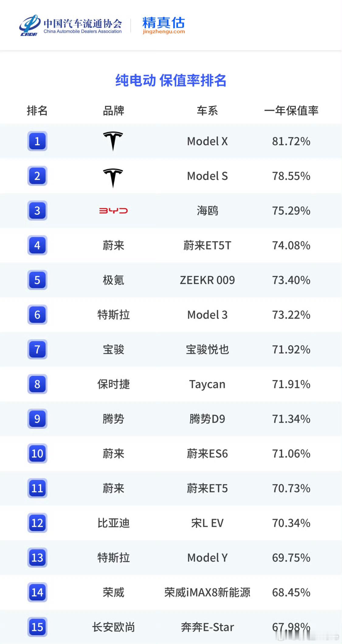
Task: Click the 品牌 column header
Action: [113, 110]
